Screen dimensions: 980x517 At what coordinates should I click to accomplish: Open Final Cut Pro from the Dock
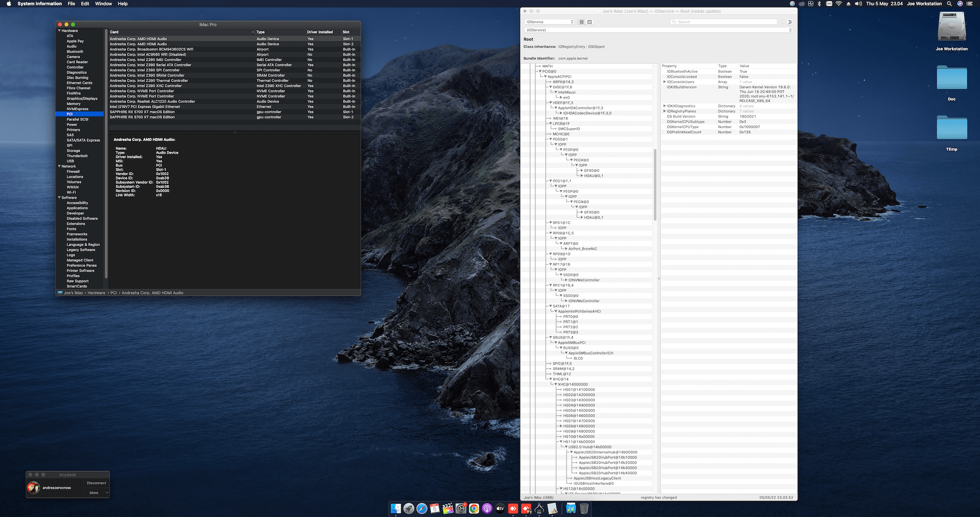pyautogui.click(x=448, y=508)
